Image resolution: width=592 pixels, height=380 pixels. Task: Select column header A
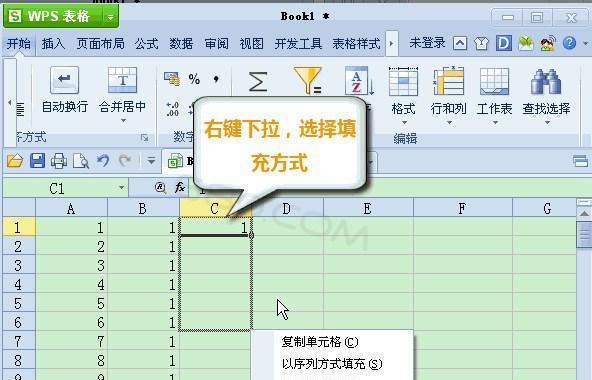pyautogui.click(x=71, y=208)
